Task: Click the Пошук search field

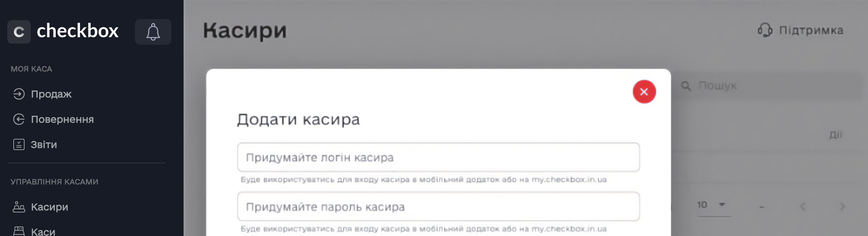Action: pos(770,86)
